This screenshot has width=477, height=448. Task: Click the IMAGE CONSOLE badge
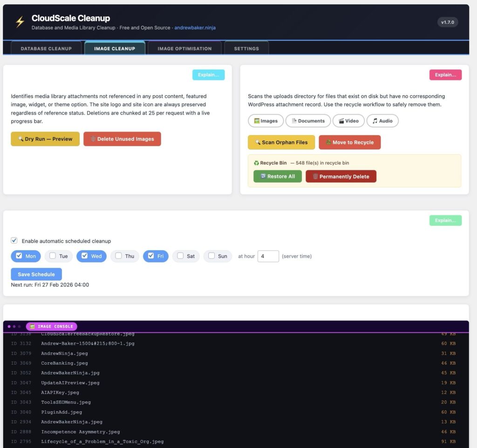[x=52, y=326]
